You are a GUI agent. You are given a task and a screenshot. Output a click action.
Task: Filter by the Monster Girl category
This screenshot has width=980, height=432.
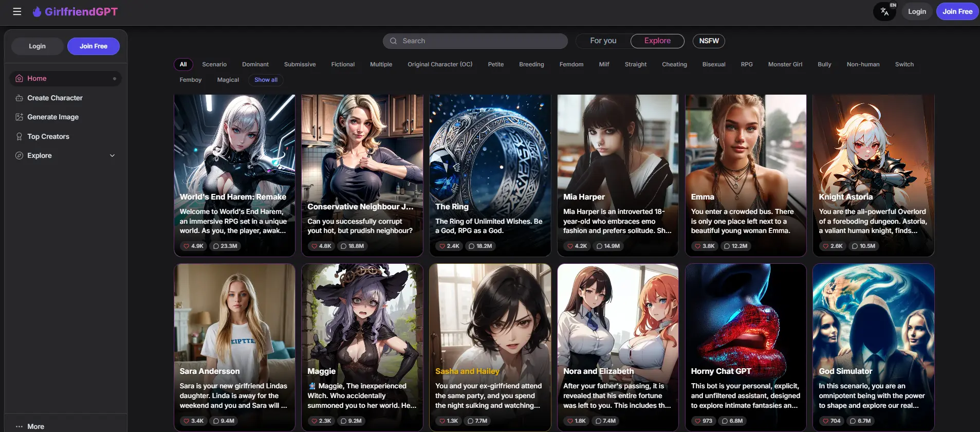[785, 64]
